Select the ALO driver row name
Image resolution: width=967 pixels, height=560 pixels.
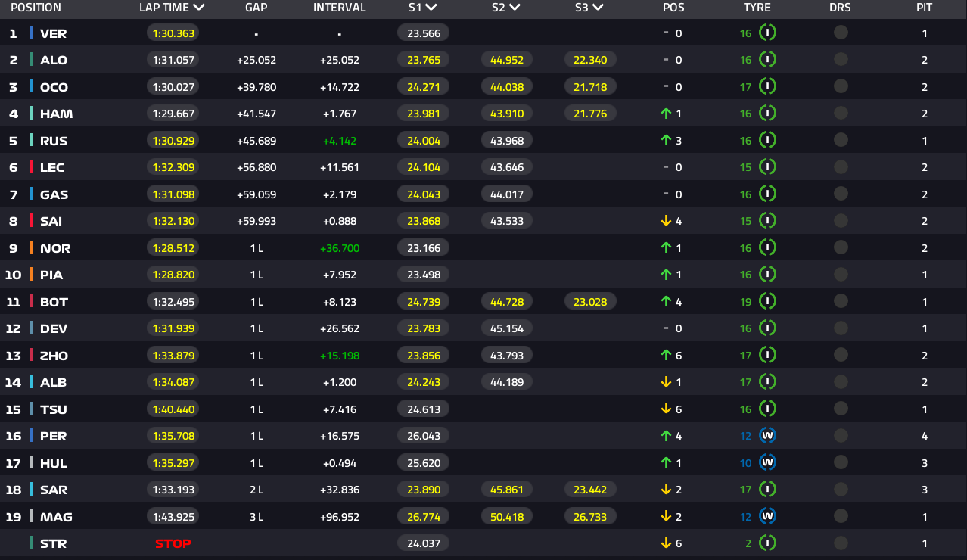click(x=54, y=60)
